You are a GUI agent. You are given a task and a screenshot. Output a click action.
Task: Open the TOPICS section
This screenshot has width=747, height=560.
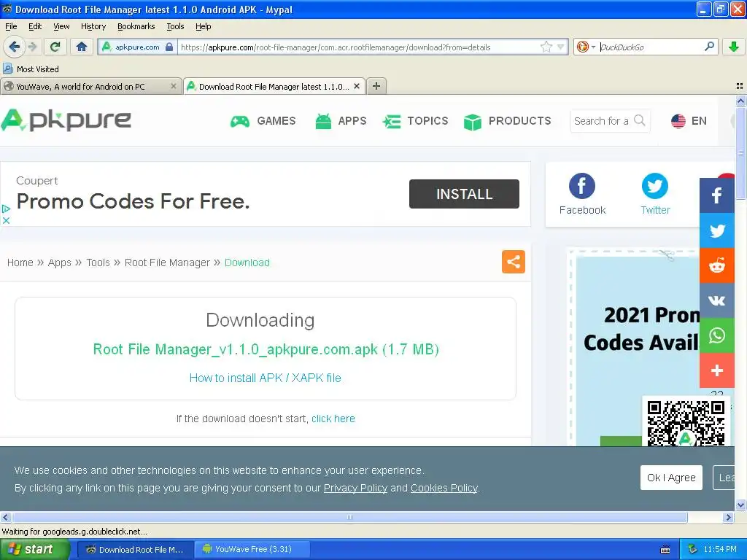pyautogui.click(x=415, y=121)
